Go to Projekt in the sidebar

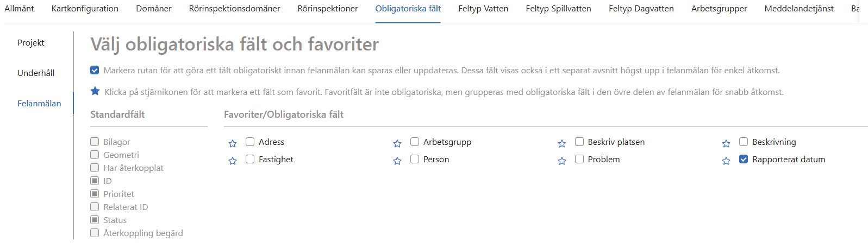point(31,42)
